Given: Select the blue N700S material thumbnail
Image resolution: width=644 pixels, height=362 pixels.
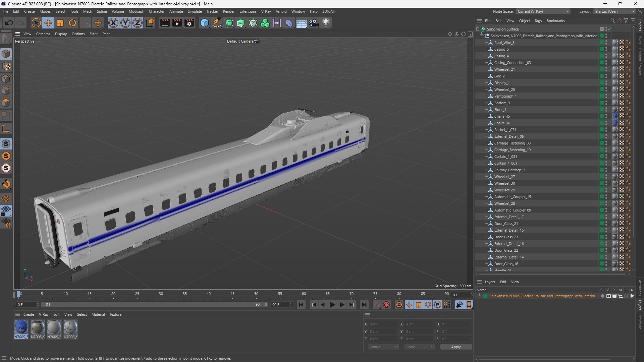Looking at the screenshot, I should 21,327.
